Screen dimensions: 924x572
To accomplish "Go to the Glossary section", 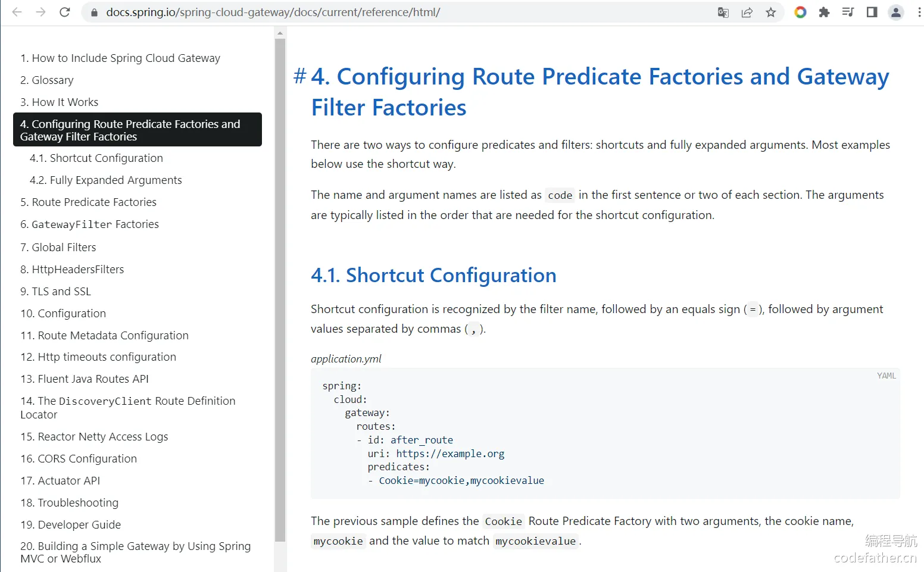I will (x=47, y=80).
